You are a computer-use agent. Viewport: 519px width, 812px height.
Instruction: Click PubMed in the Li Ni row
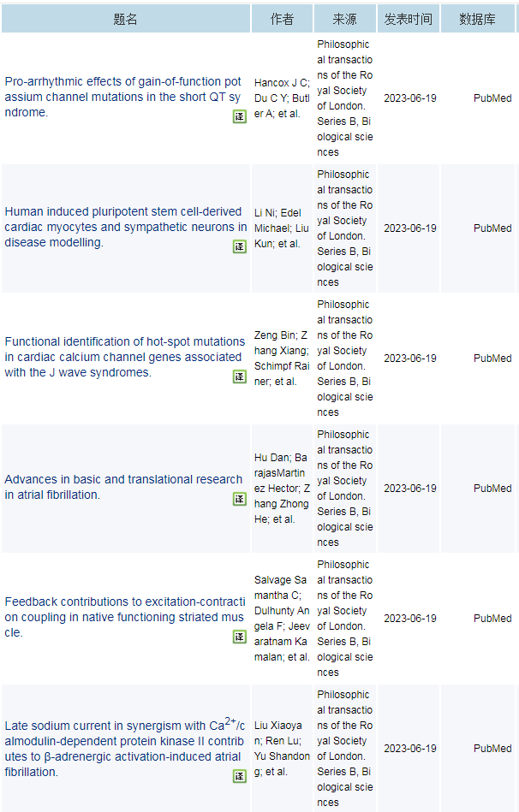[x=492, y=228]
